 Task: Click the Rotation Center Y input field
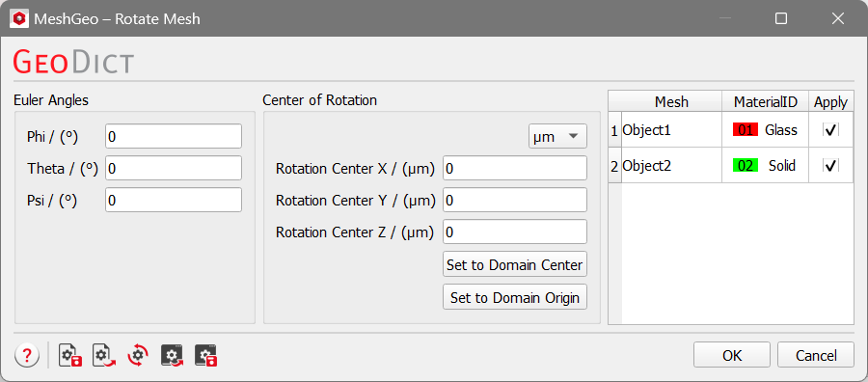(515, 200)
